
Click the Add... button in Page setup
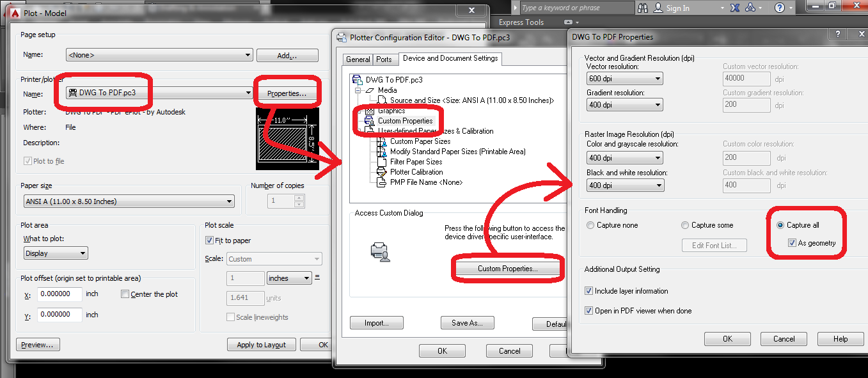(287, 56)
